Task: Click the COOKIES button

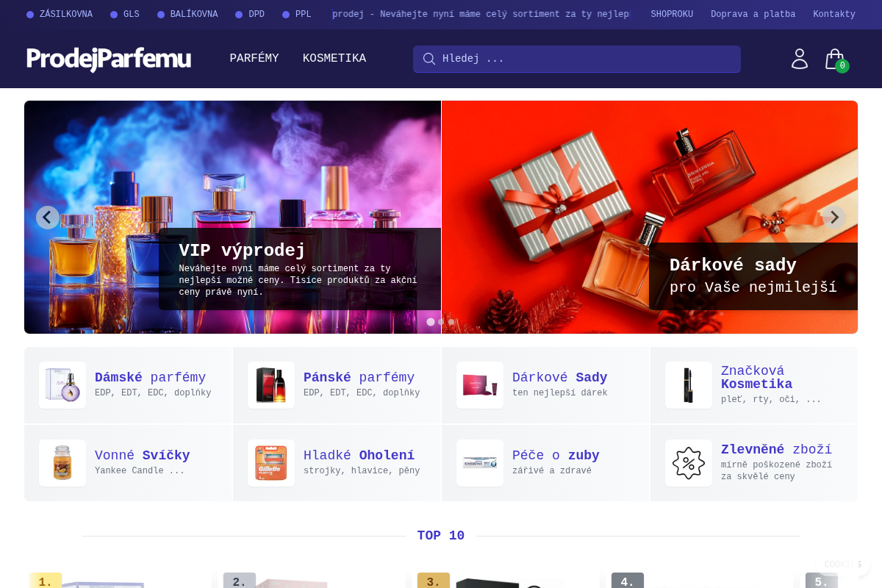Action: [843, 564]
